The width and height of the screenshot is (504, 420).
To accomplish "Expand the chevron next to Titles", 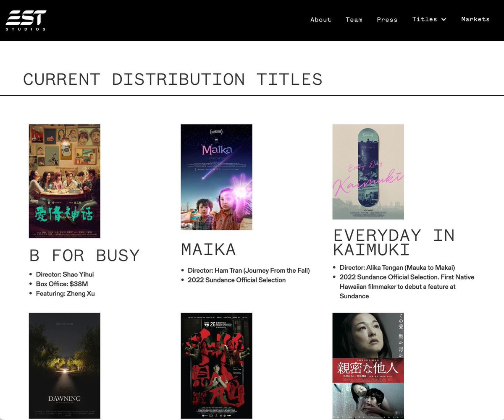I will [x=443, y=19].
